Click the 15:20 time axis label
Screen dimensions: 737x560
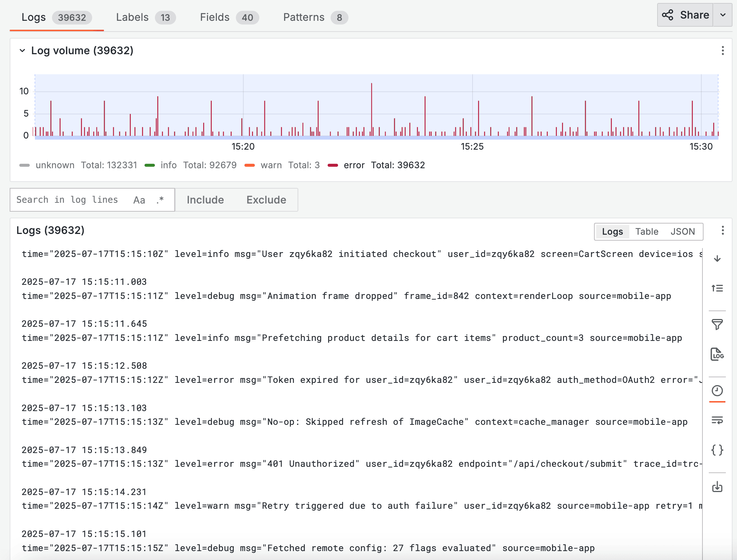243,147
